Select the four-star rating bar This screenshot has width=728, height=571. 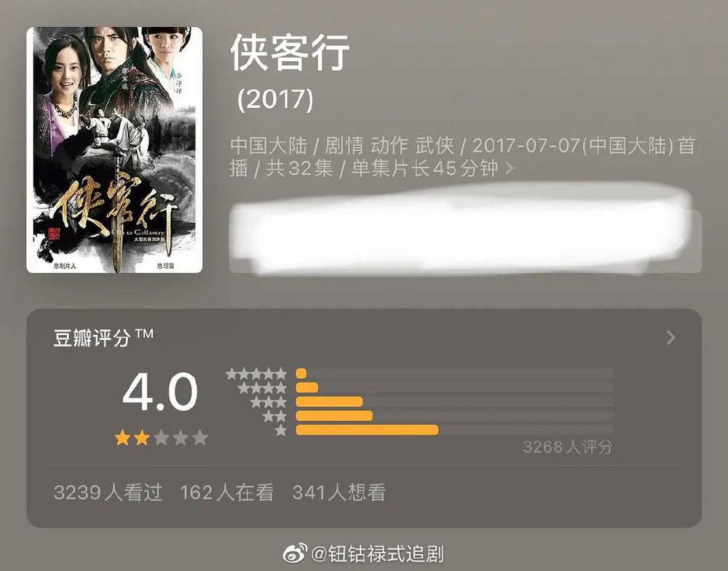[454, 387]
